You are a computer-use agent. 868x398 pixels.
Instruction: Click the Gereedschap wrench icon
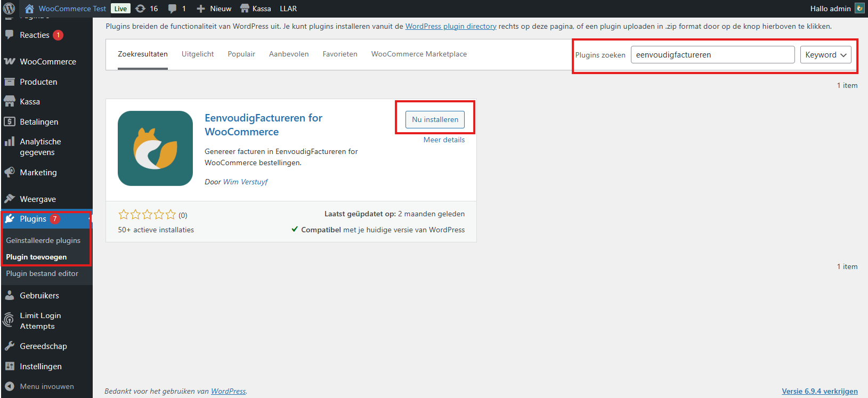point(10,346)
